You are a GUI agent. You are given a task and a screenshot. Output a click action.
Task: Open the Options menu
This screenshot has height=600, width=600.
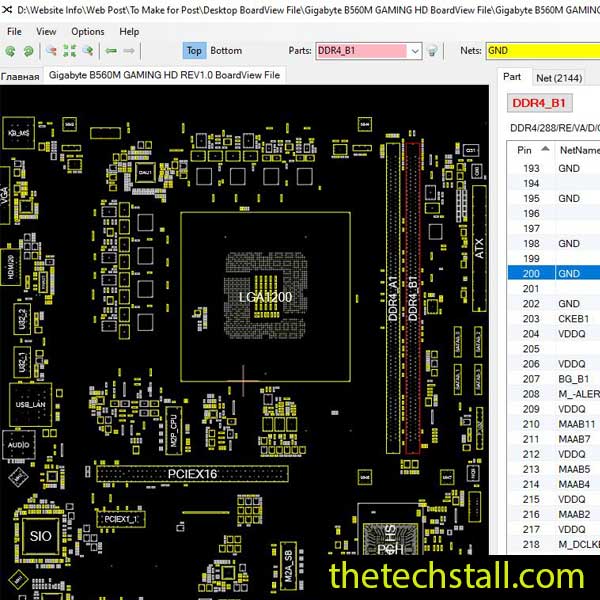[x=88, y=31]
